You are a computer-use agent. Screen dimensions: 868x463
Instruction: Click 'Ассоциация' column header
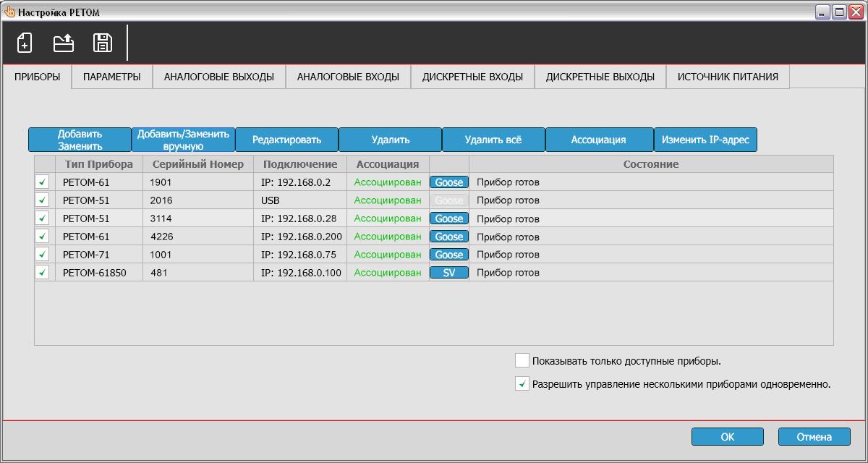(388, 164)
